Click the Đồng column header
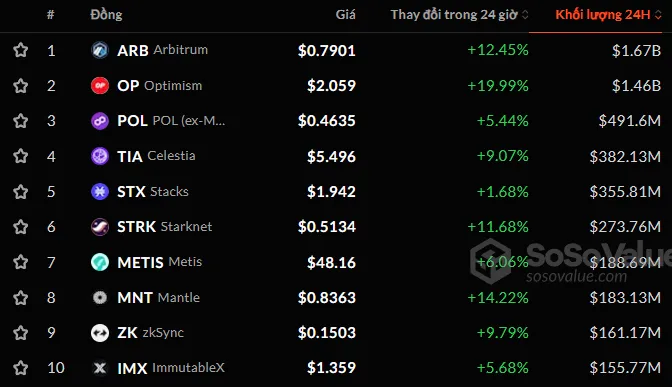The height and width of the screenshot is (387, 672). click(106, 15)
